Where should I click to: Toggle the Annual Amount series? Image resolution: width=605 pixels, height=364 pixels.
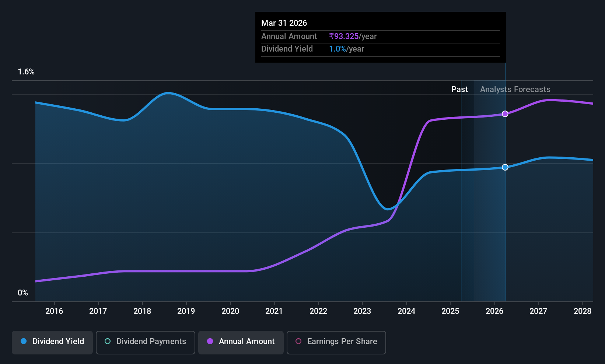click(241, 342)
